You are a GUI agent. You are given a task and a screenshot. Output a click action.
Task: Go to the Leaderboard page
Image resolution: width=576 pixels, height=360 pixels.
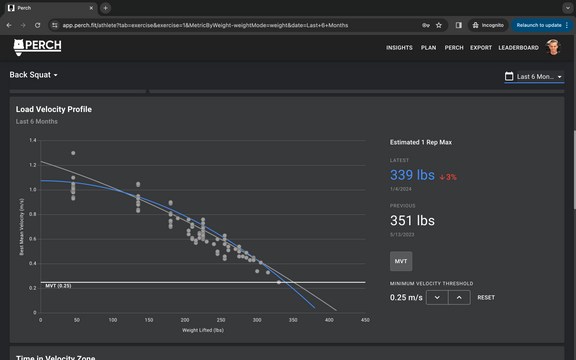[518, 48]
